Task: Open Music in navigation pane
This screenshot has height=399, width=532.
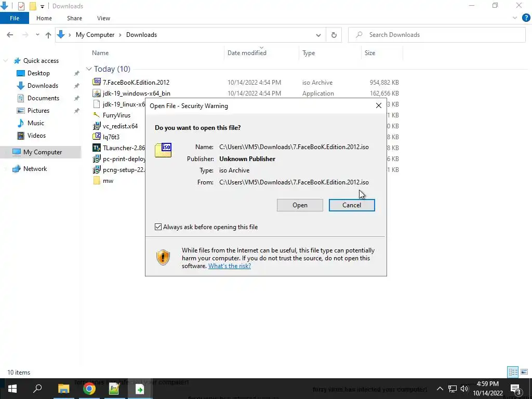Action: pos(36,123)
